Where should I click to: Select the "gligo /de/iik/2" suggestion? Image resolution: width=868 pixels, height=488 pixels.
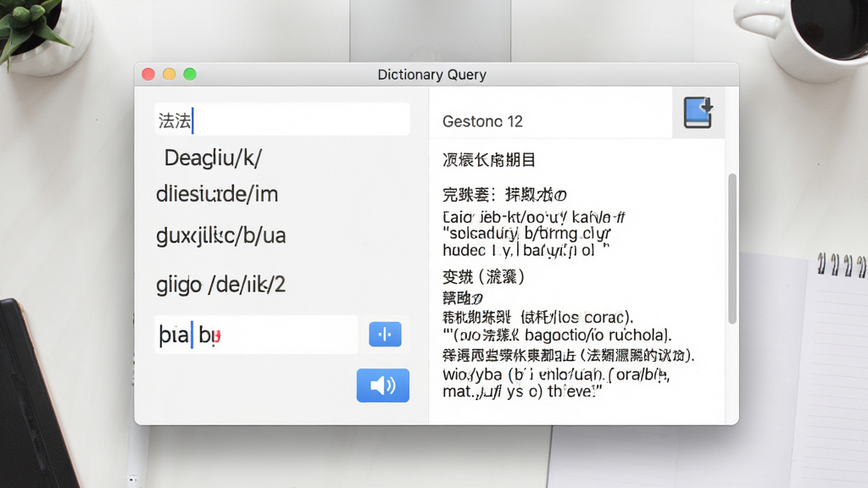[x=221, y=285]
